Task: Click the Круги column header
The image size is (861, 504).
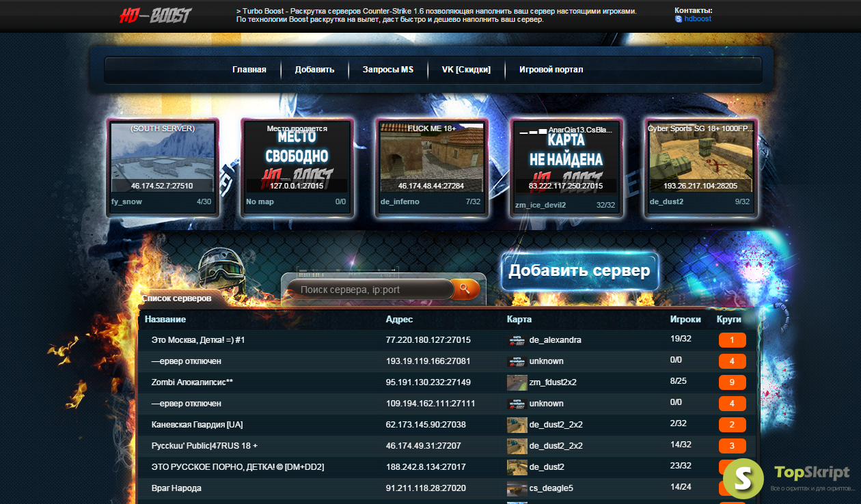Action: (x=729, y=319)
